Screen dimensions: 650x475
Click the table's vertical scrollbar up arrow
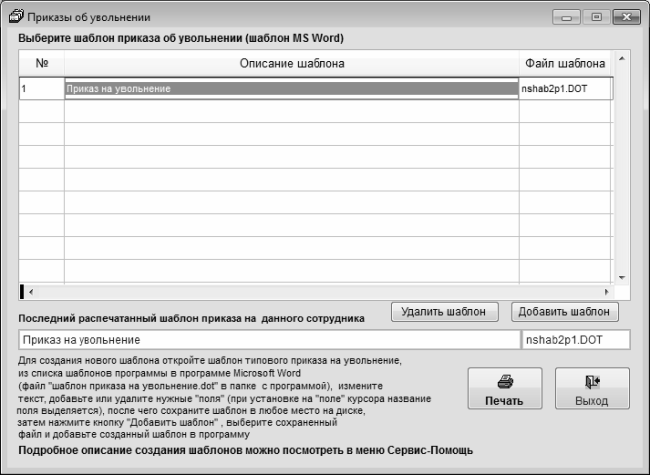pos(621,57)
